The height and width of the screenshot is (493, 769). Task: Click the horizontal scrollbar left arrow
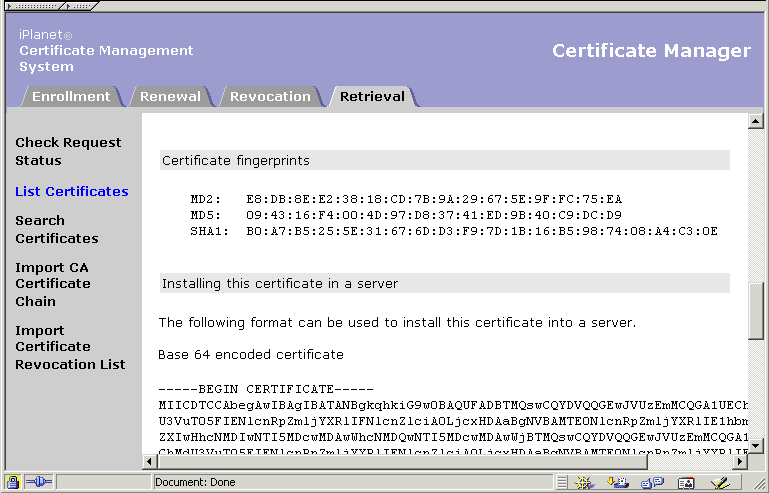coord(150,461)
